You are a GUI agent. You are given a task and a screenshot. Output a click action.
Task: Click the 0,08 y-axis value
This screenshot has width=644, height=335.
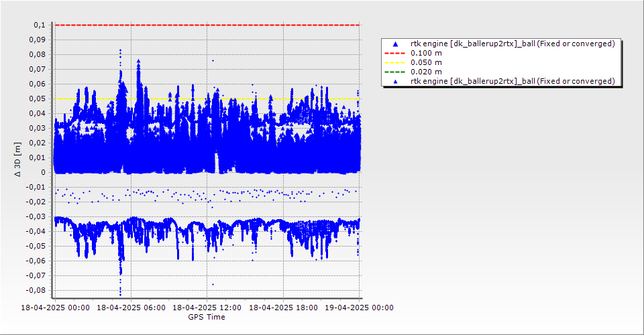(x=38, y=54)
